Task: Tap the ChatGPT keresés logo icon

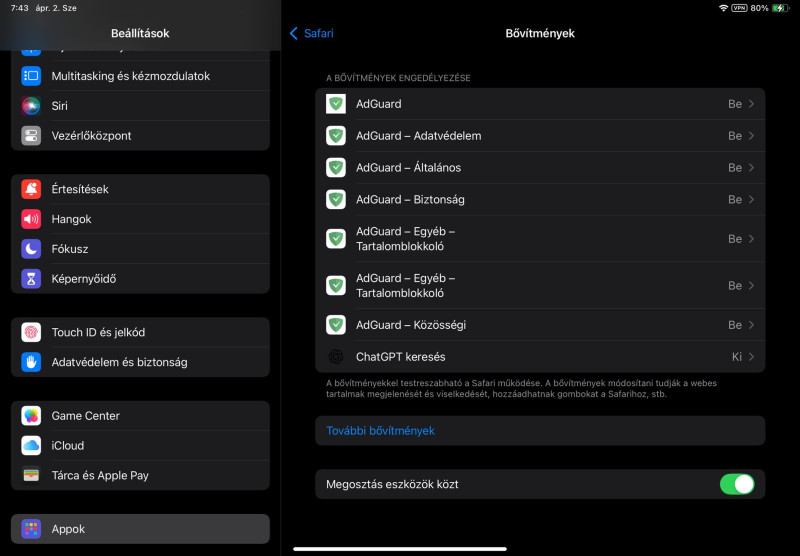Action: (336, 357)
